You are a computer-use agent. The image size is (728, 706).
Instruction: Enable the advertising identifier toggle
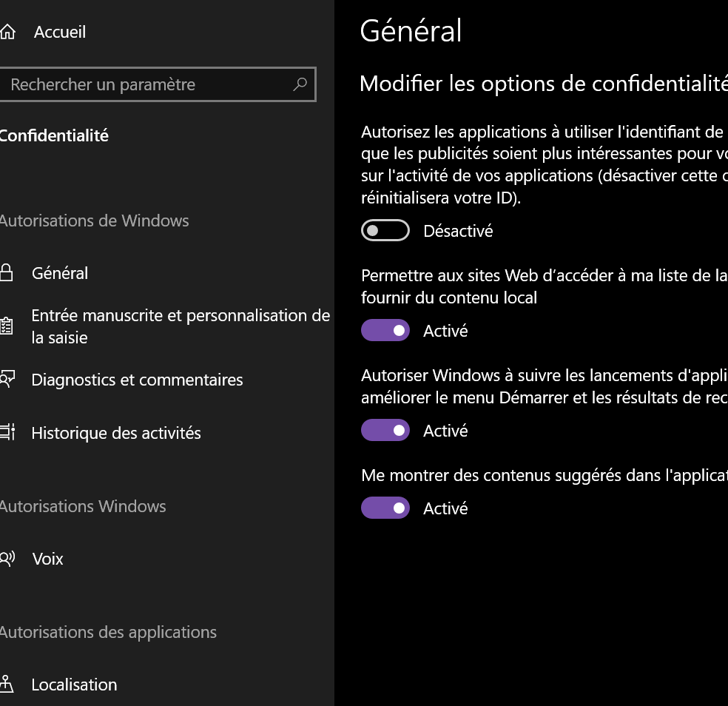(385, 230)
